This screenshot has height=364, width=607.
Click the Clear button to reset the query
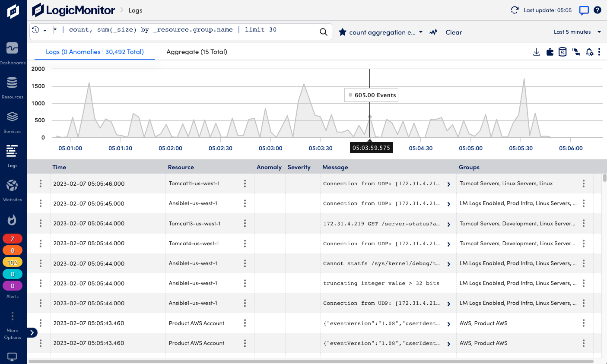point(454,32)
